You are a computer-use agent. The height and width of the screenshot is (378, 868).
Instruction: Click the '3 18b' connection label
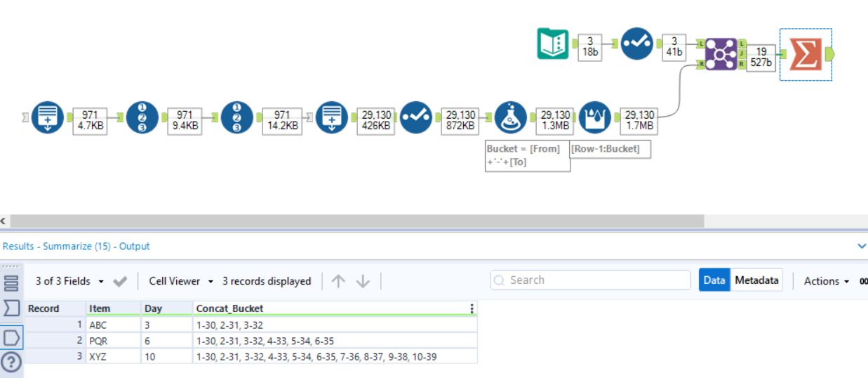[590, 47]
